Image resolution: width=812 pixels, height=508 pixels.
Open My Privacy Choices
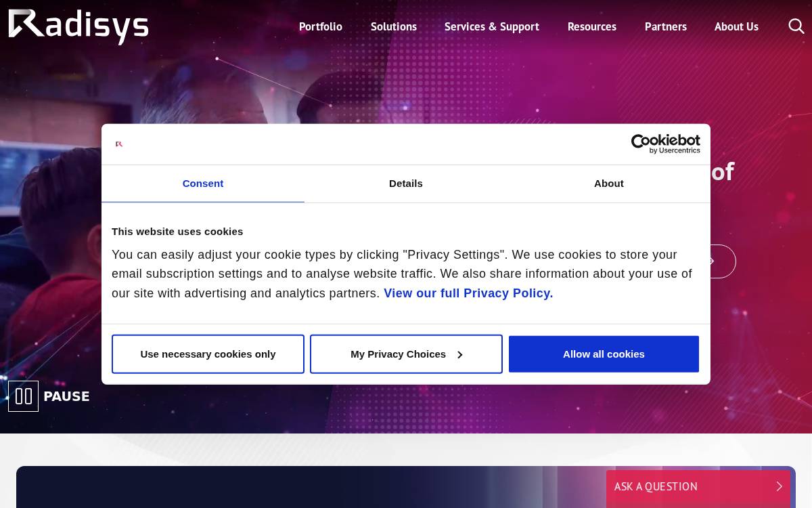click(x=406, y=354)
